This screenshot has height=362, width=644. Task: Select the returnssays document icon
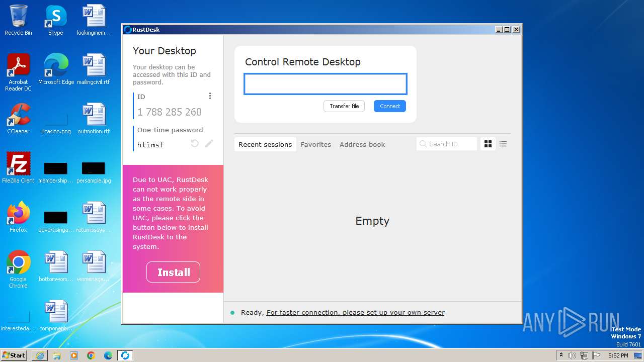point(94,217)
